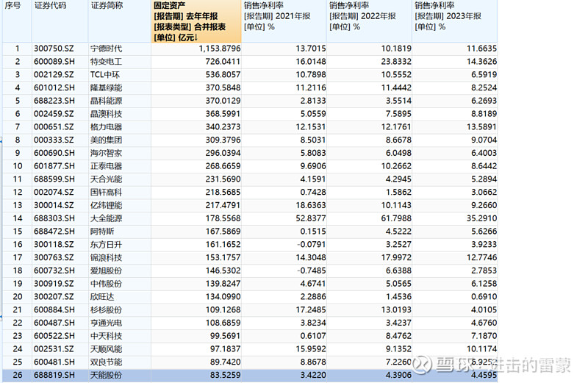Click the value 0.6910
The width and height of the screenshot is (588, 383).
click(484, 297)
